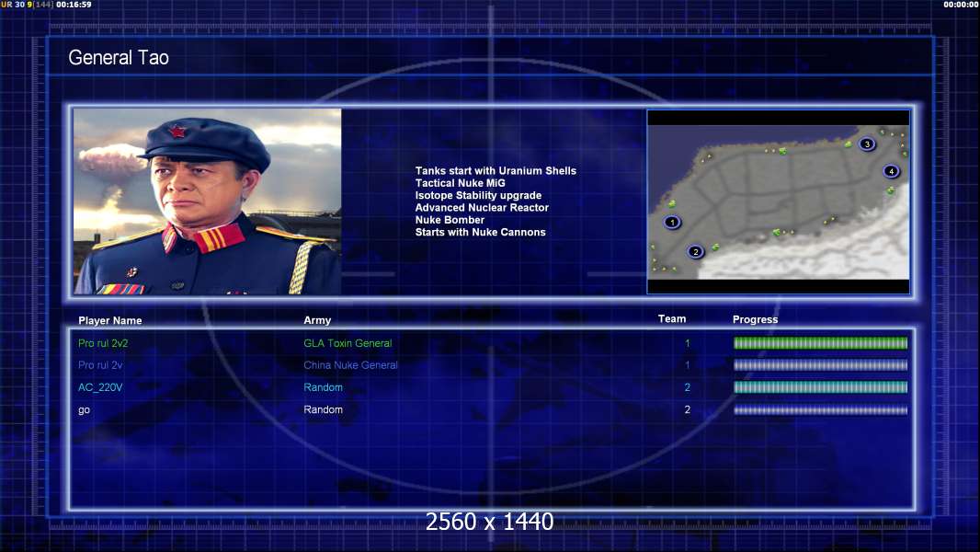Click 'China Nuke General' army entry
980x552 pixels.
tap(350, 365)
